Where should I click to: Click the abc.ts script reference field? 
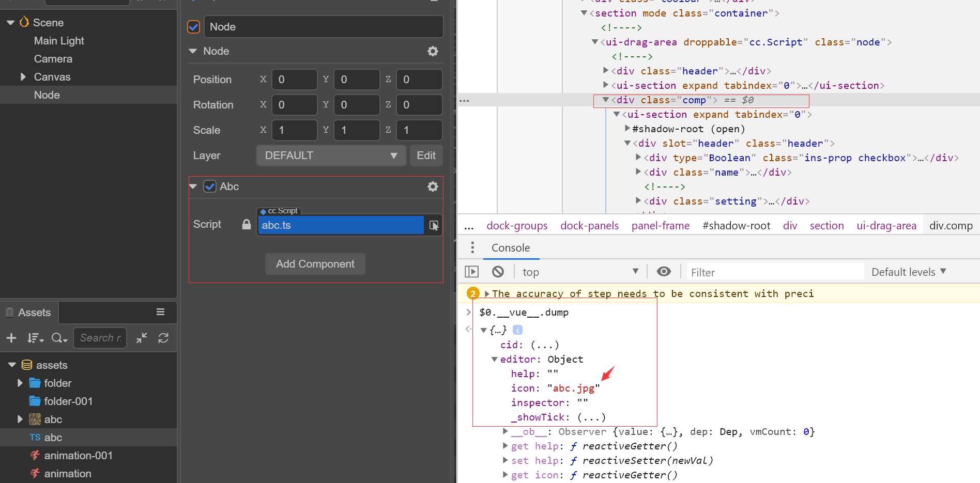[x=341, y=225]
